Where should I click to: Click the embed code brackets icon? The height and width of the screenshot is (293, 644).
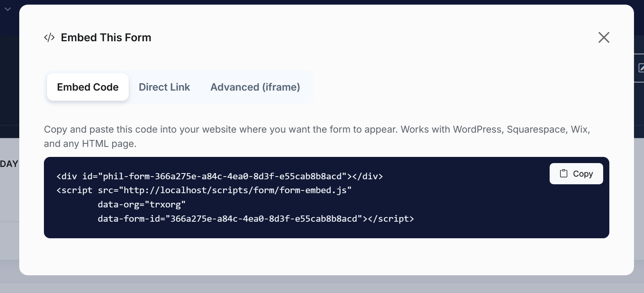49,37
